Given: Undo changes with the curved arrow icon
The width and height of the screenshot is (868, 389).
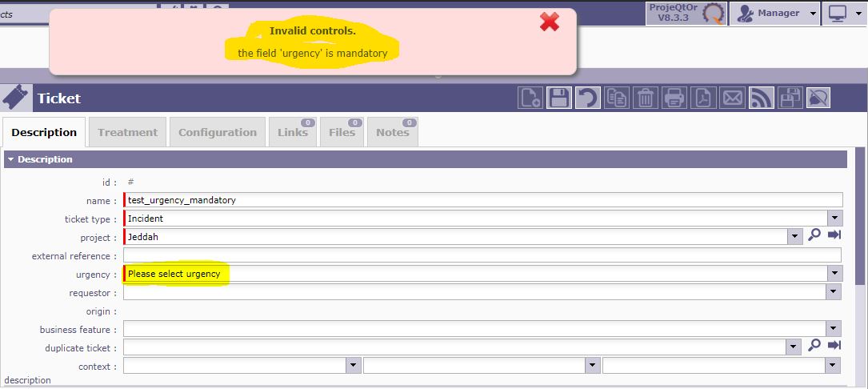Looking at the screenshot, I should tap(587, 98).
